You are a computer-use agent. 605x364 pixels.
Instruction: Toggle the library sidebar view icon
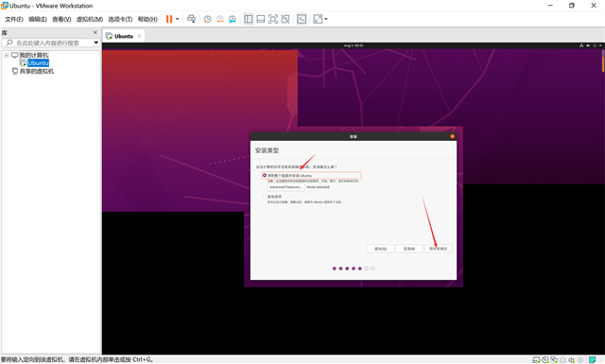coord(249,19)
